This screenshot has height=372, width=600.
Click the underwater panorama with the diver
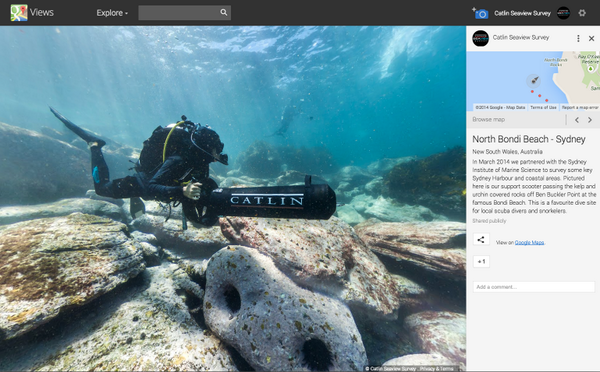233,198
